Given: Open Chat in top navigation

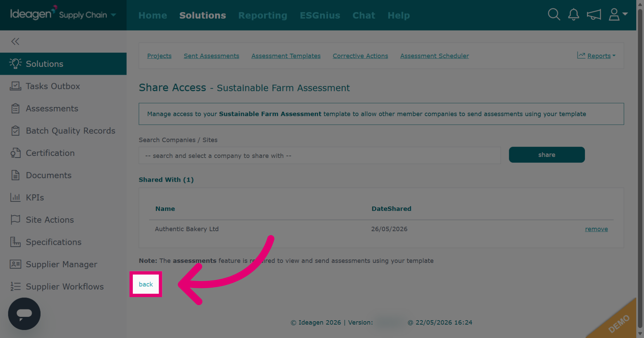Looking at the screenshot, I should point(364,15).
